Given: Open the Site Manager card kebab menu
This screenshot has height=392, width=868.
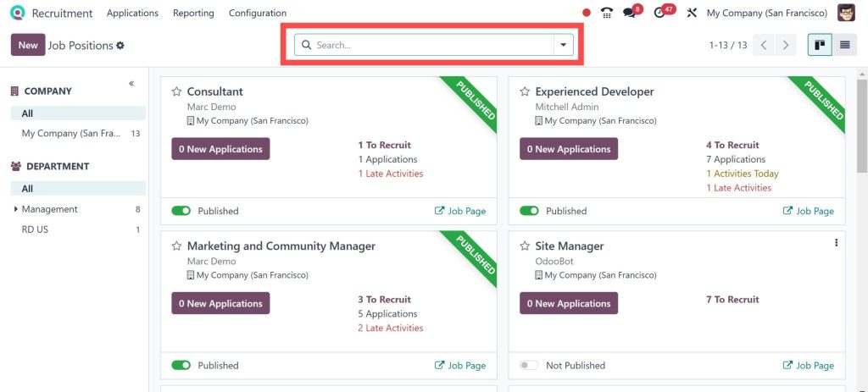Looking at the screenshot, I should pyautogui.click(x=836, y=243).
